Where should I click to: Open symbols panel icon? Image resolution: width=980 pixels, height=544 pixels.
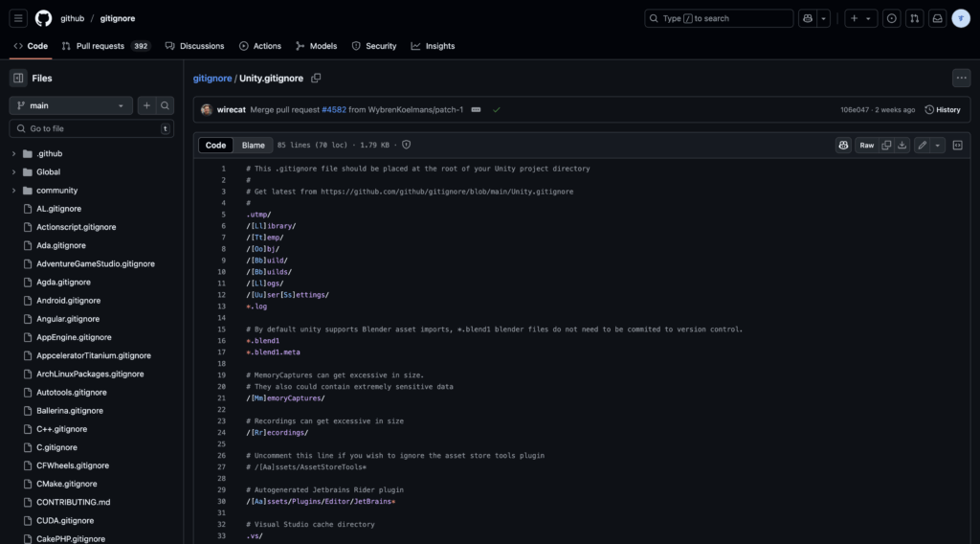957,145
